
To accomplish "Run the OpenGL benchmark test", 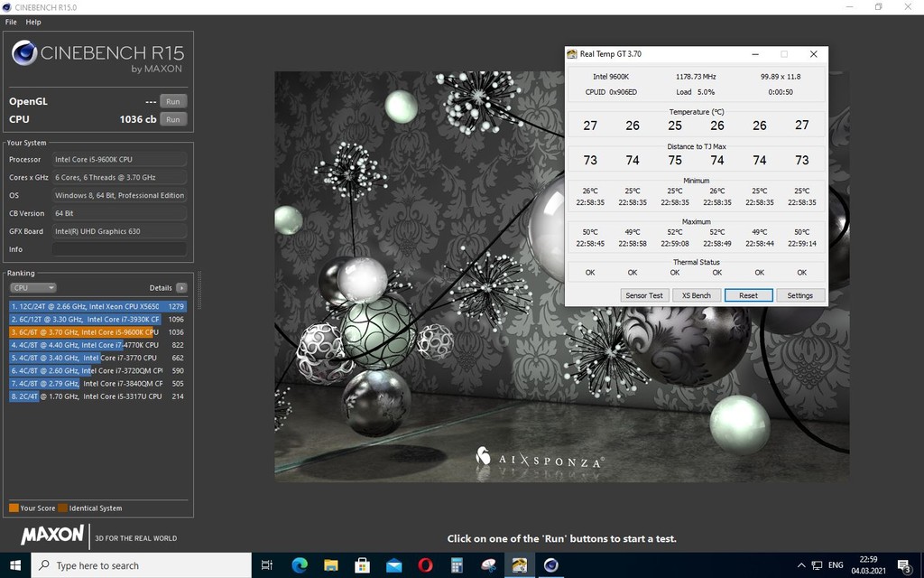I will point(173,101).
